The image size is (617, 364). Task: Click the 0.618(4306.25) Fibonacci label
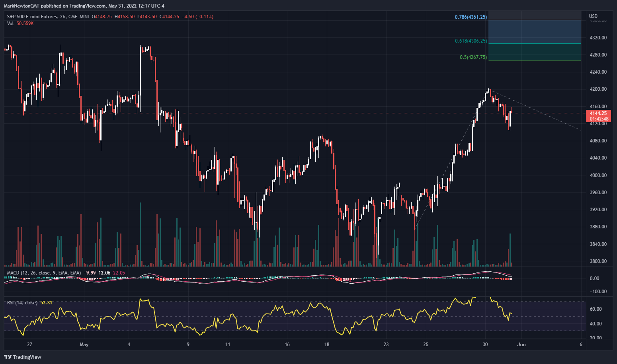pyautogui.click(x=471, y=41)
